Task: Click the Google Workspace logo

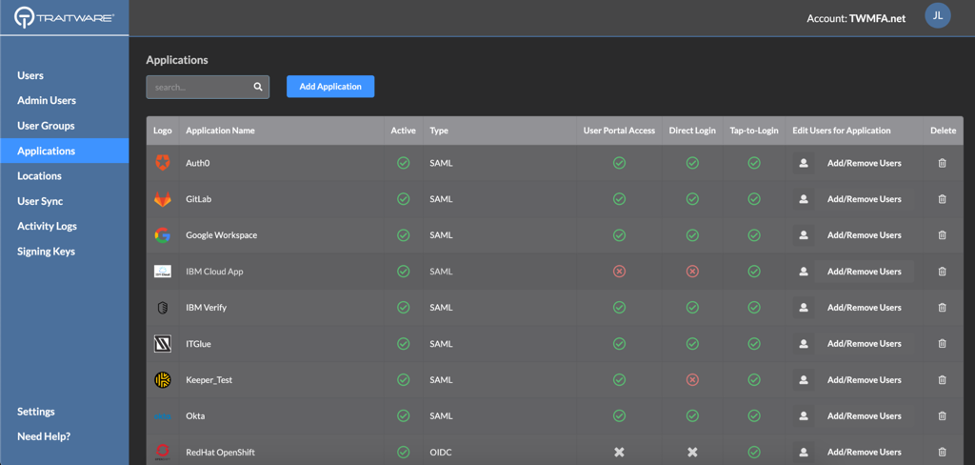Action: coord(163,235)
